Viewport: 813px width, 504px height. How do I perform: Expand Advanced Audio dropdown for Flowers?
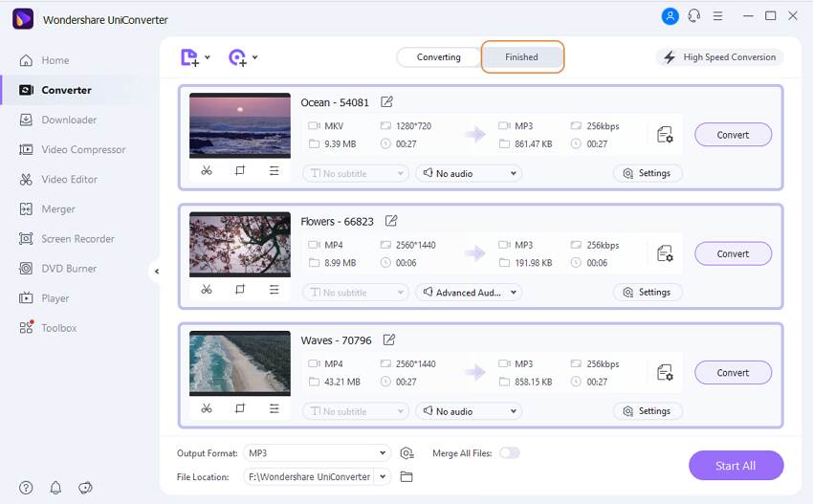tap(468, 293)
